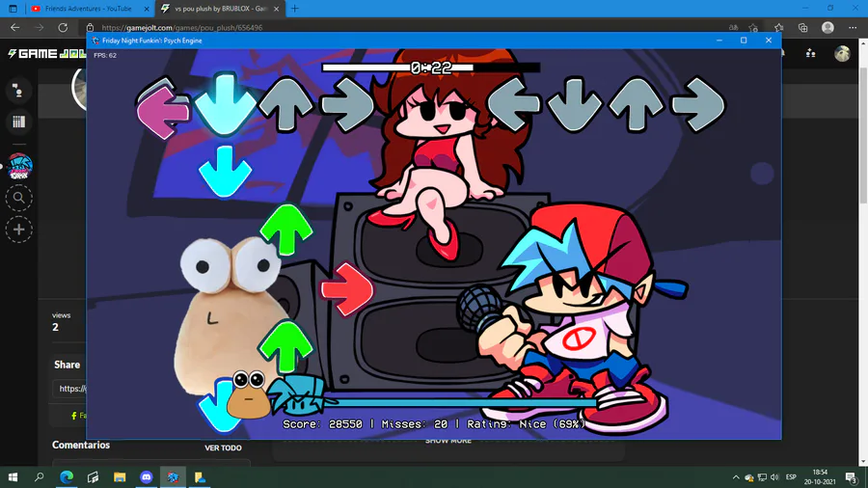Close the Friends Adventures YouTube tab
Viewport: 868px width, 488px height.
[x=147, y=9]
